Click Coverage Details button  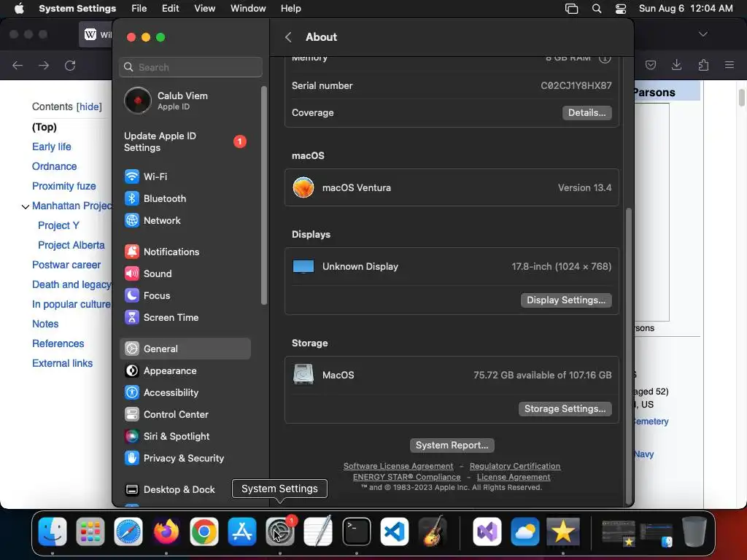(x=587, y=113)
